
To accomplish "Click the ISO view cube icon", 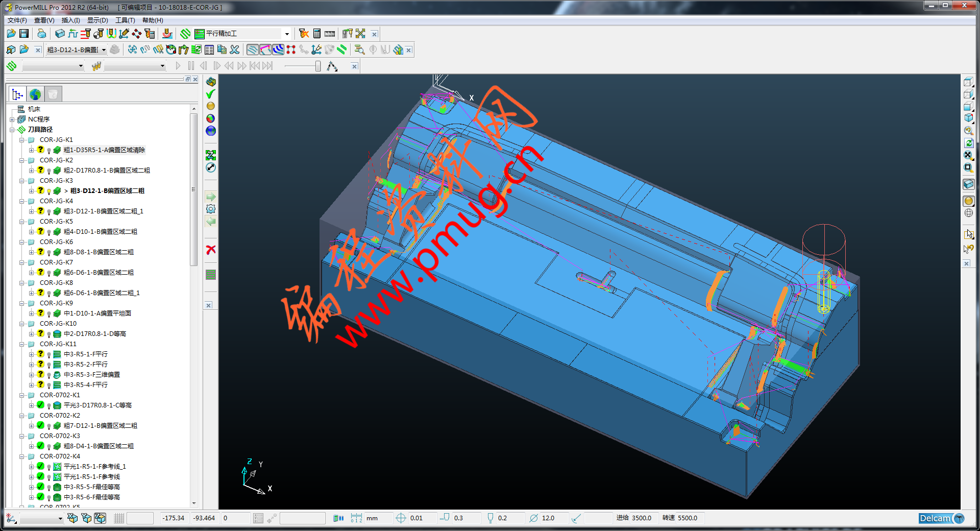I will (x=968, y=118).
